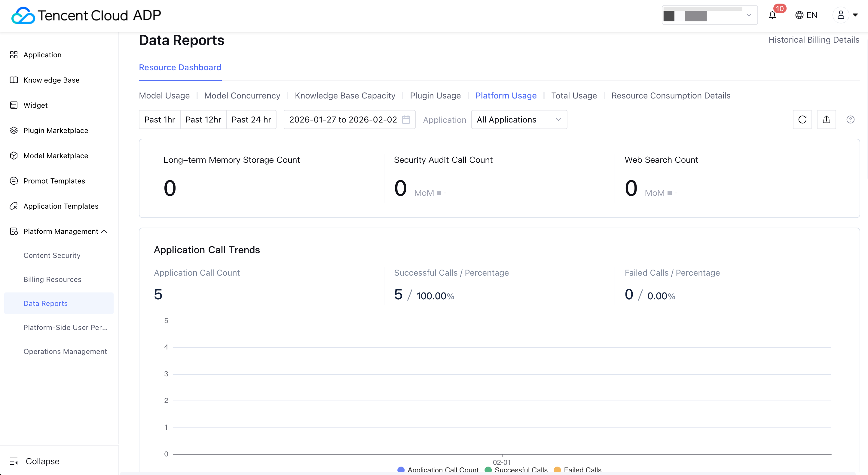868x475 pixels.
Task: Click the Collapse sidebar icon
Action: click(14, 461)
